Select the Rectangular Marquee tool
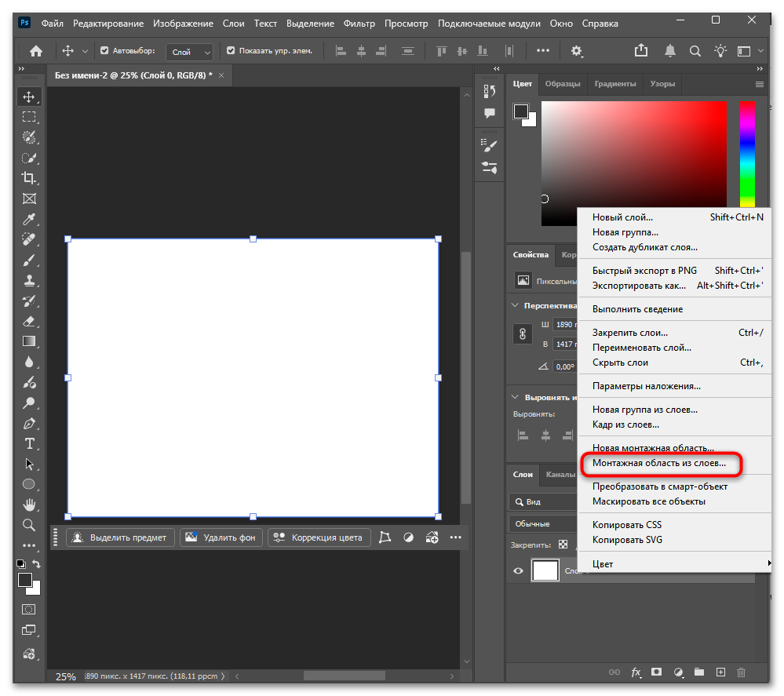Screen dimensions: 784x696 tap(29, 117)
